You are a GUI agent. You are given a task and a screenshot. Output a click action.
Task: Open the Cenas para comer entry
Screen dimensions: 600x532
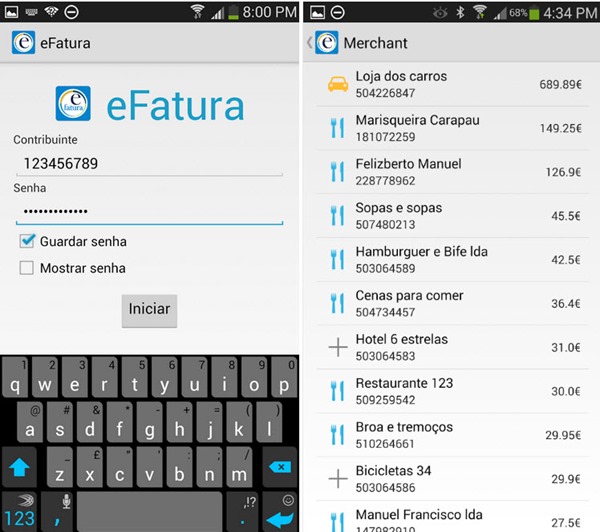coord(452,304)
